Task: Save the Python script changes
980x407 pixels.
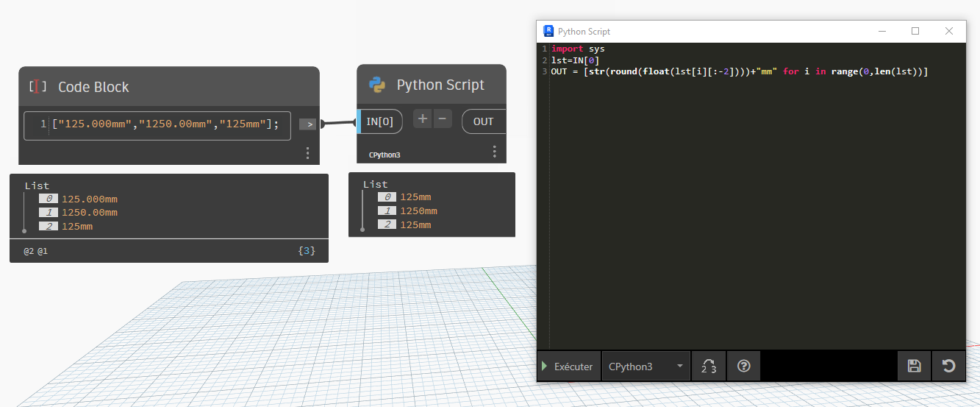Action: (914, 366)
